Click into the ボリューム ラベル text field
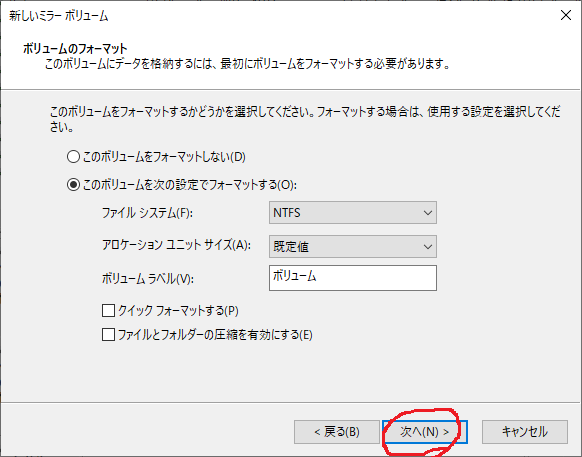Image resolution: width=582 pixels, height=457 pixels. [x=353, y=278]
